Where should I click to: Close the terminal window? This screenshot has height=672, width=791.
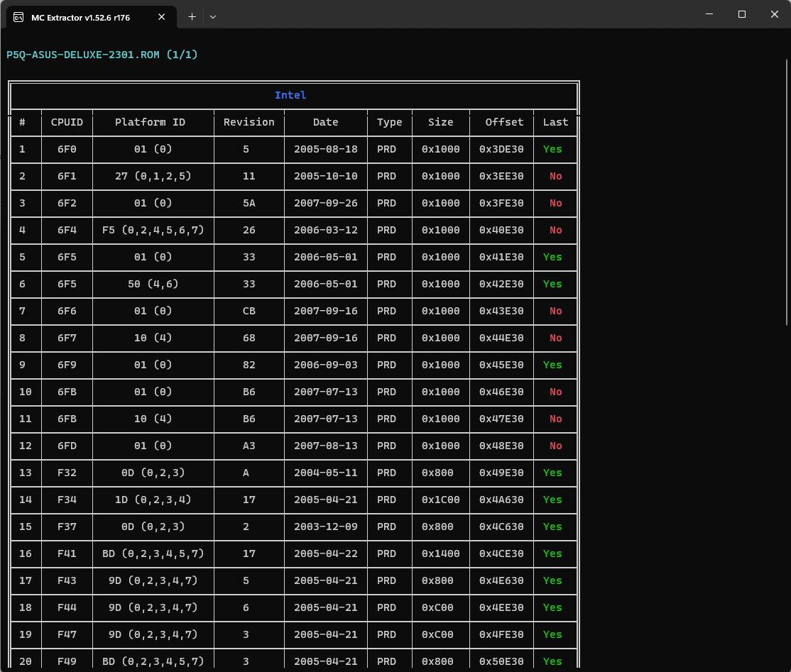click(775, 14)
